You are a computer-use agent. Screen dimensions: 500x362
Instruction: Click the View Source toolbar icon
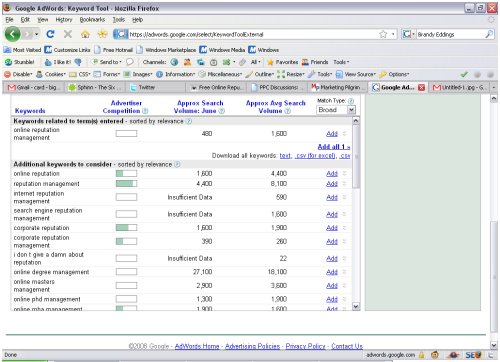[x=339, y=74]
